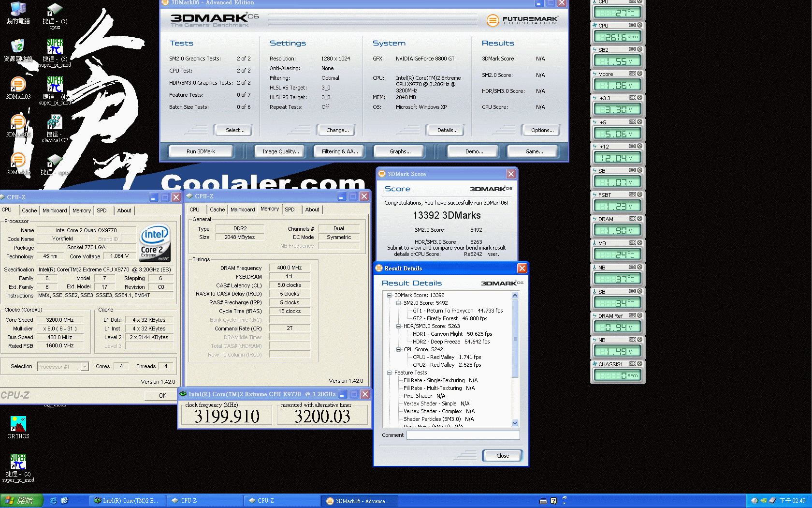Collapse the SM2.0 Score: 5492 node
This screenshot has height=508, width=812.
pyautogui.click(x=398, y=303)
